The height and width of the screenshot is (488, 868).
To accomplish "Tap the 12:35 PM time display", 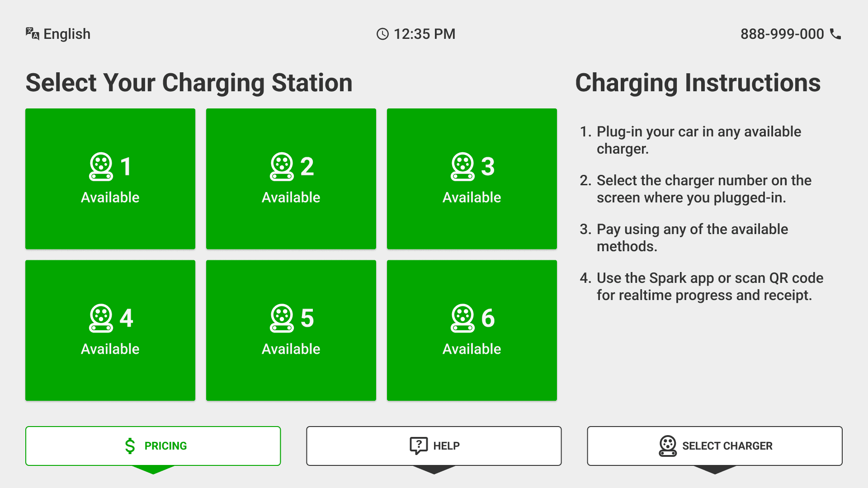I will [424, 34].
